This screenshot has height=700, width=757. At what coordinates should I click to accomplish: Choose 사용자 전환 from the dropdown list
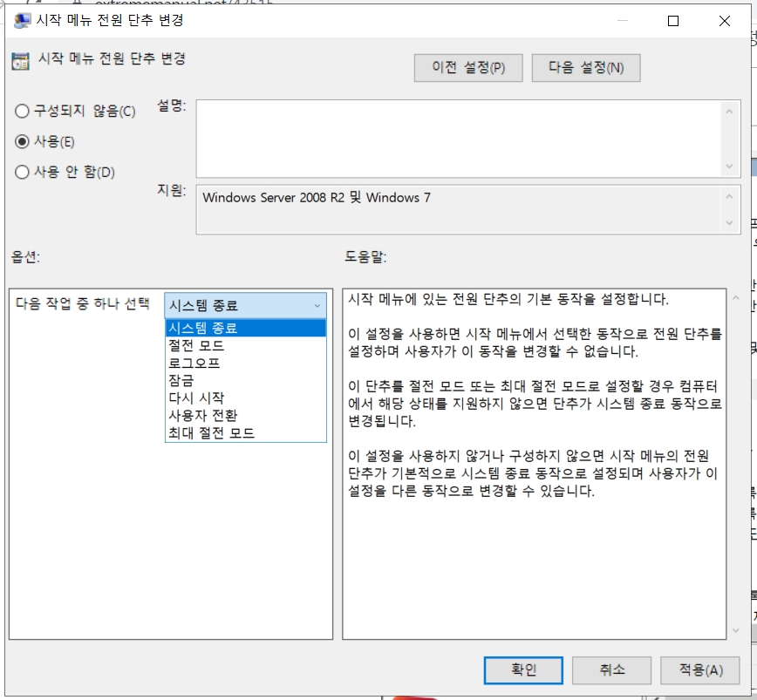(x=246, y=415)
